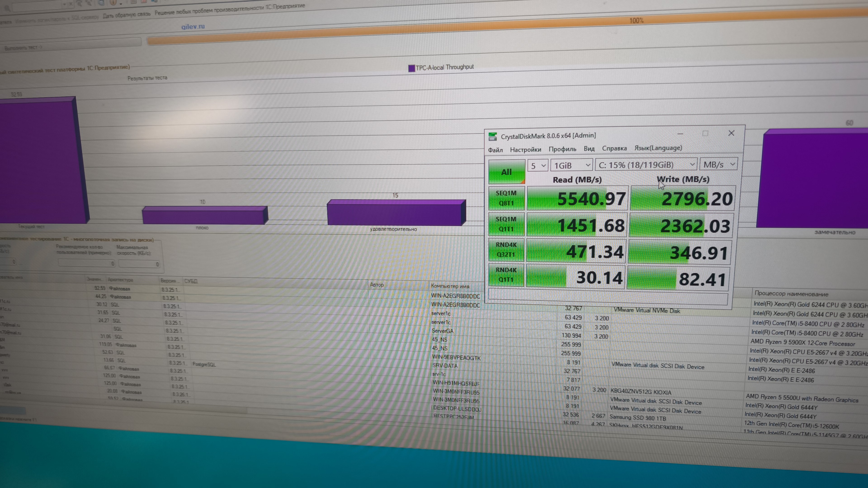Open the Вид menu in CrystalDiskMark
The image size is (868, 488).
coord(589,148)
